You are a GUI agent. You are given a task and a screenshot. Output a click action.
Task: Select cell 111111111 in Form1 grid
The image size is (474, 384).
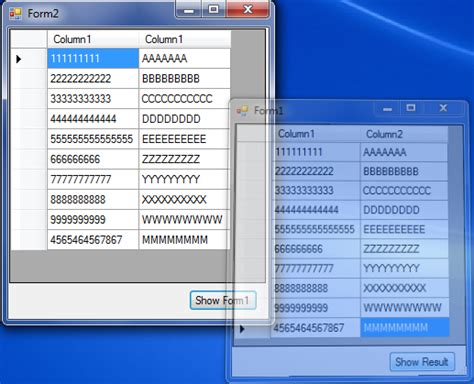317,153
